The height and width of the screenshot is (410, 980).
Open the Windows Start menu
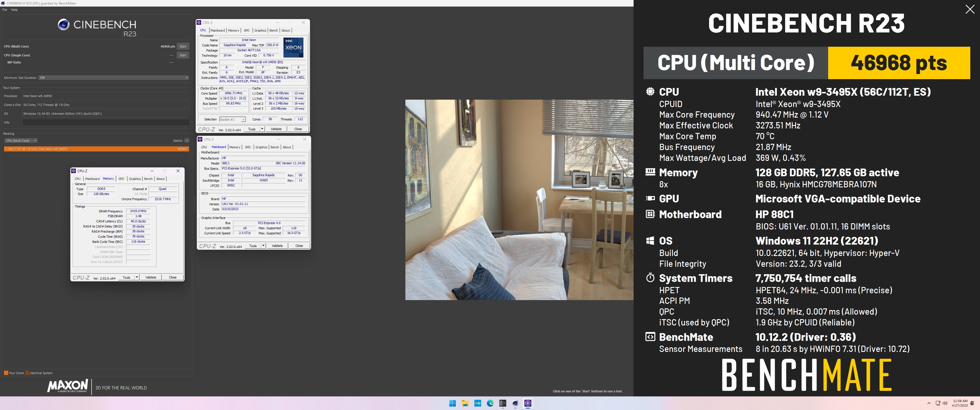(452, 403)
